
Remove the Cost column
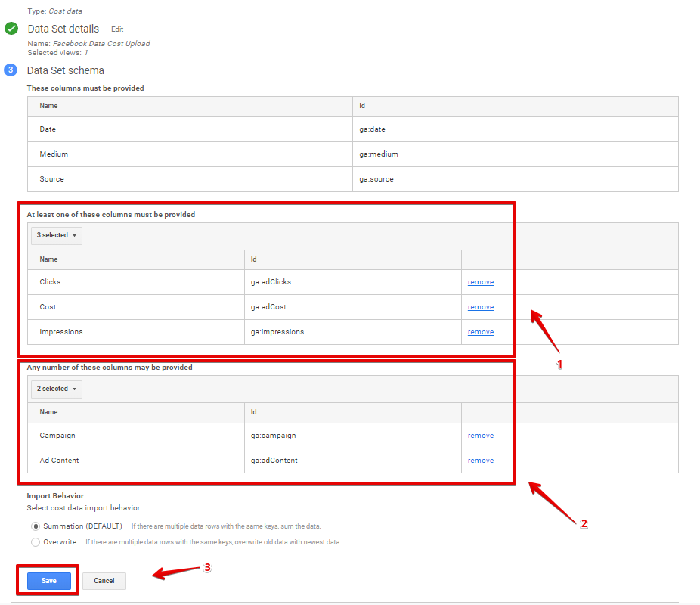tap(480, 307)
